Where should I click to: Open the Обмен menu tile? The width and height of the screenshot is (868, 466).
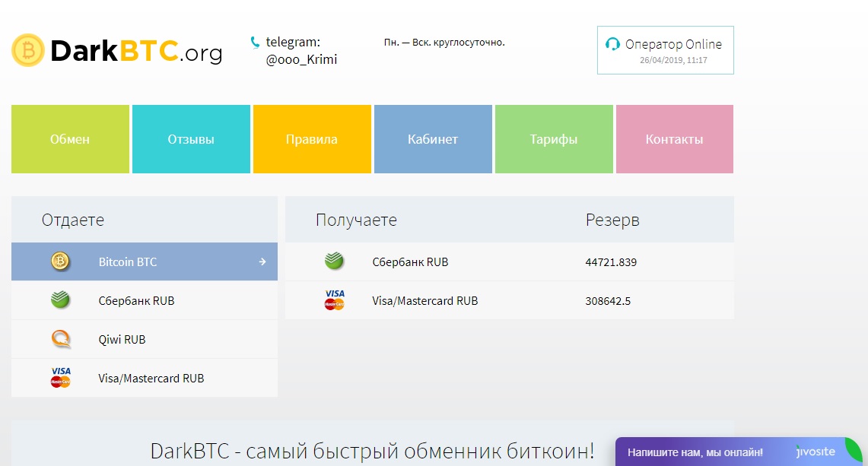[70, 139]
